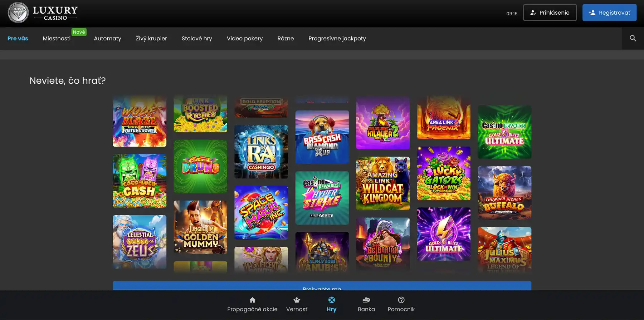This screenshot has height=320, width=644.
Task: Select the Rôzne tab
Action: tap(286, 38)
